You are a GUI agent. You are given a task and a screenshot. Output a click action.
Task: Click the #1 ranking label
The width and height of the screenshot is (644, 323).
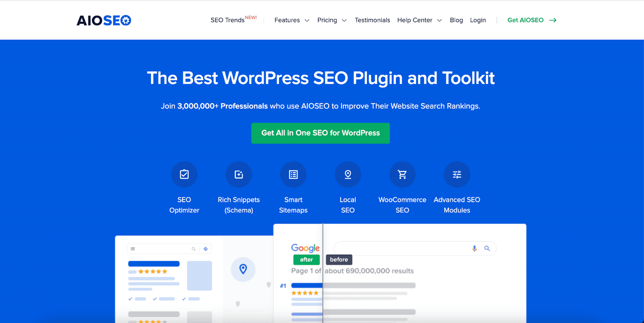(x=283, y=286)
